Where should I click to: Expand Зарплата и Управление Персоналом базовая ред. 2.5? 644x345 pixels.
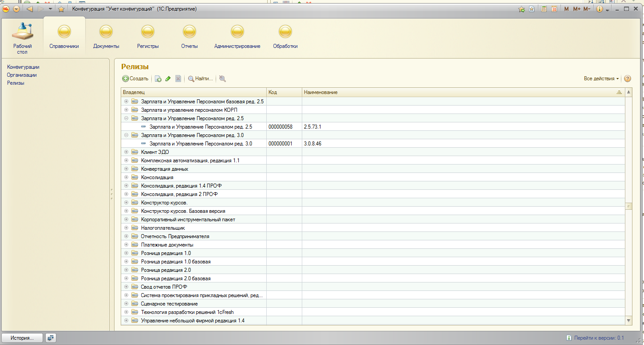pos(126,102)
